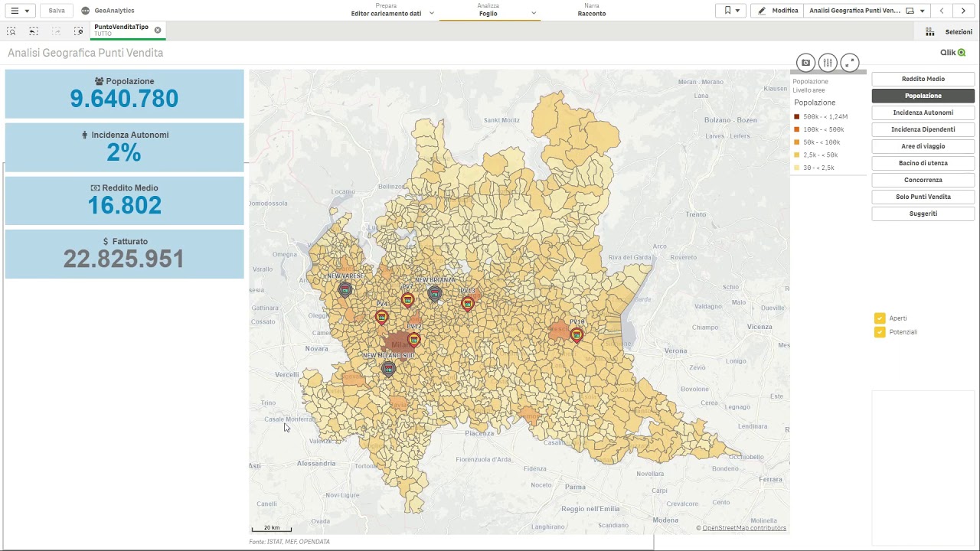Clear all selections icon
This screenshot has height=551, width=980.
[x=79, y=31]
